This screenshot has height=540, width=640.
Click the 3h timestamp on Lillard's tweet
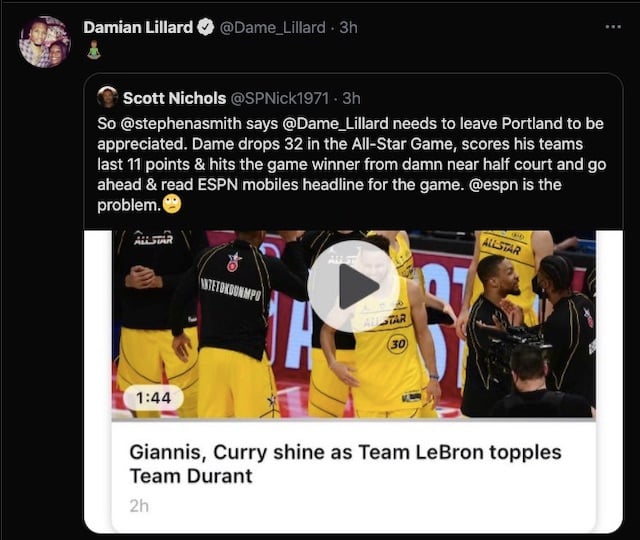[349, 27]
